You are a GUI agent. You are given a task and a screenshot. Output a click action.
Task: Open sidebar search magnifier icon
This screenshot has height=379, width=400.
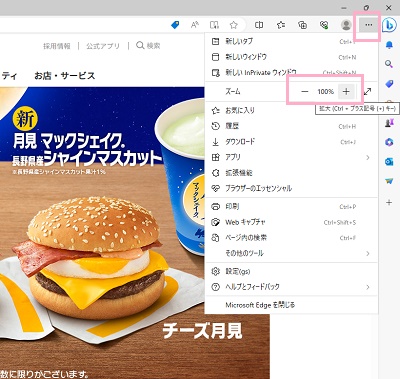pos(389,64)
